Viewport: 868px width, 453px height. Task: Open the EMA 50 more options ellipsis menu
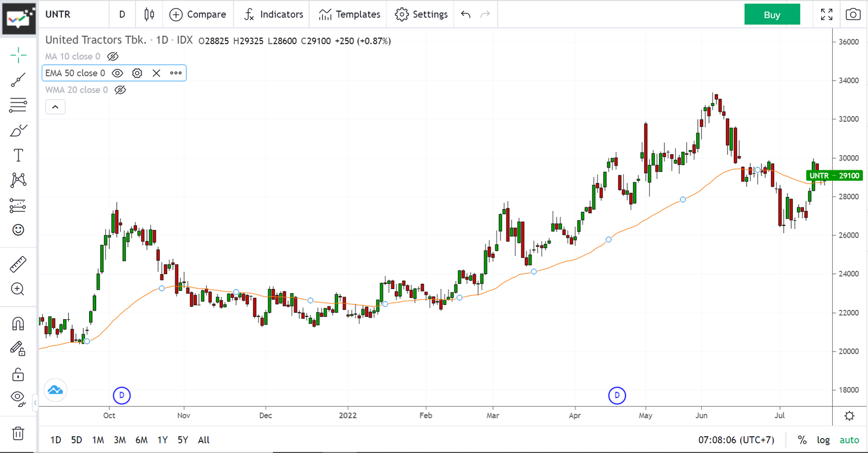coord(175,73)
